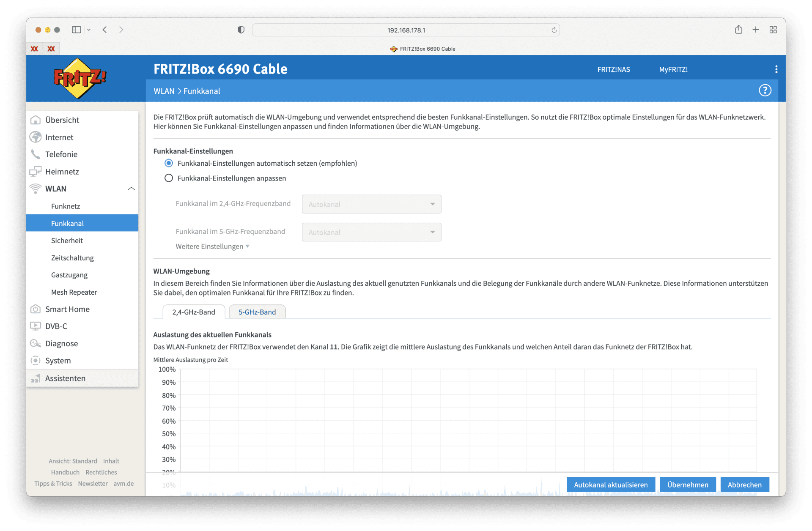The height and width of the screenshot is (531, 812).
Task: Click the Abbrechen button
Action: pyautogui.click(x=744, y=484)
